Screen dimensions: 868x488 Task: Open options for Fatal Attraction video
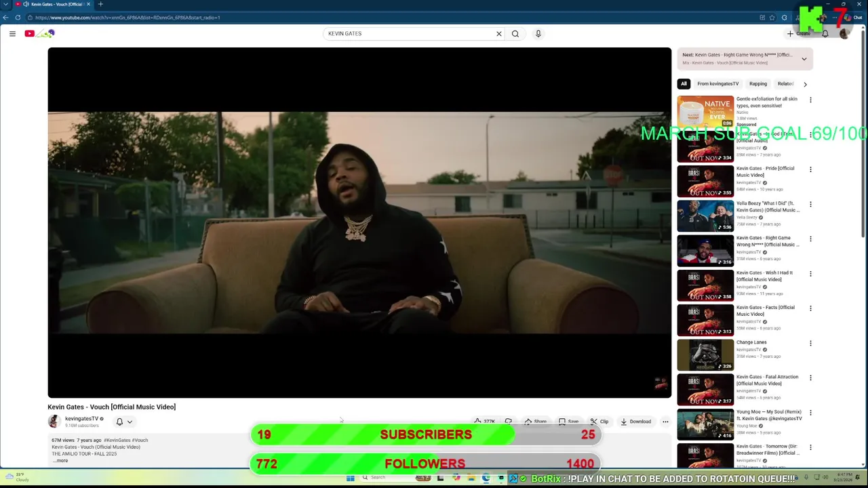(810, 378)
